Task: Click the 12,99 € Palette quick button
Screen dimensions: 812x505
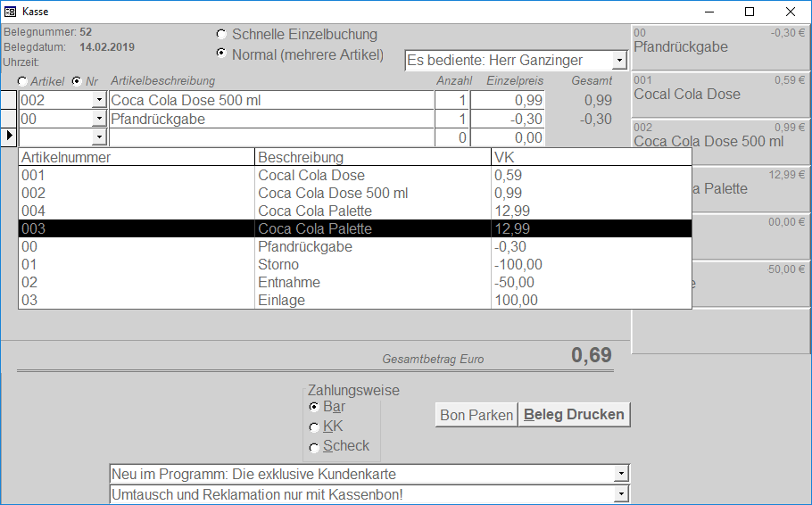Action: point(751,188)
